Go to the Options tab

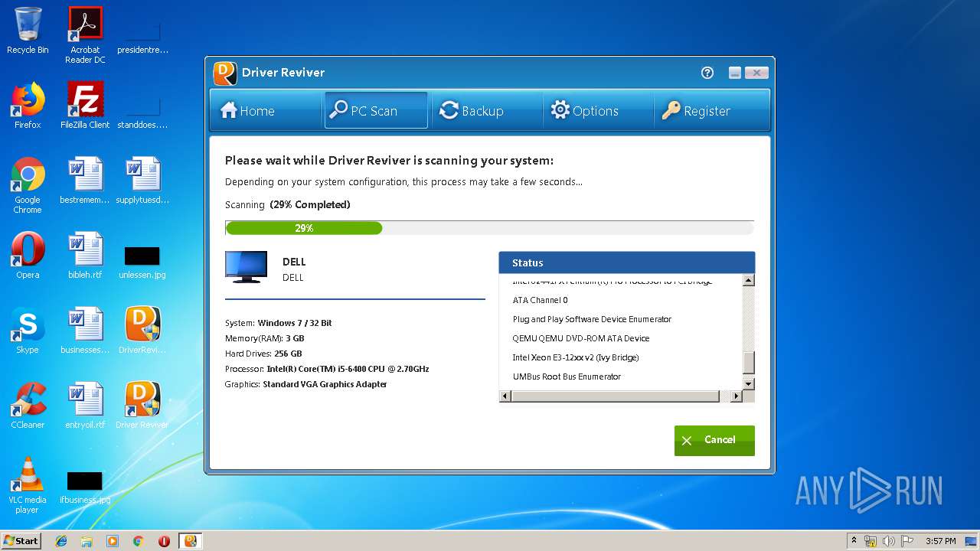[x=598, y=111]
